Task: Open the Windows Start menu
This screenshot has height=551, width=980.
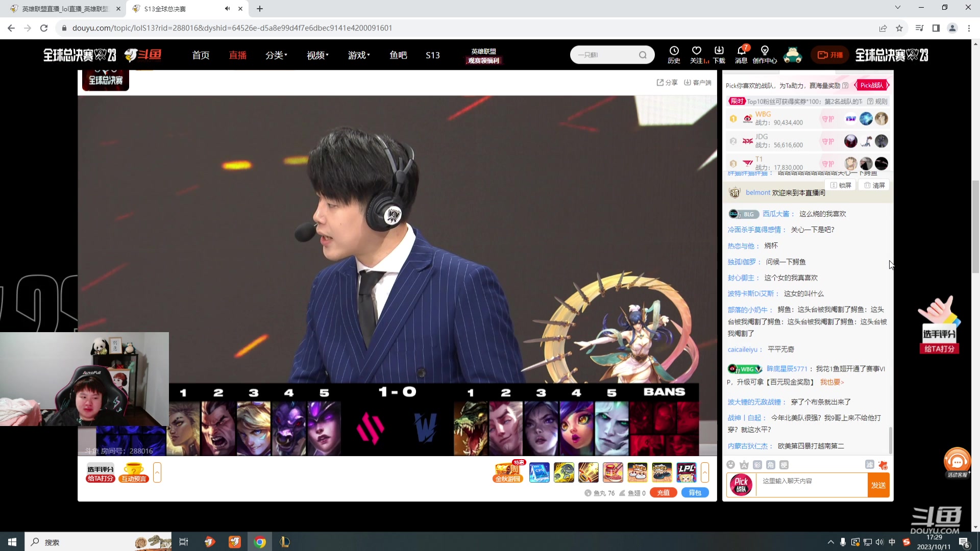Action: pyautogui.click(x=12, y=542)
